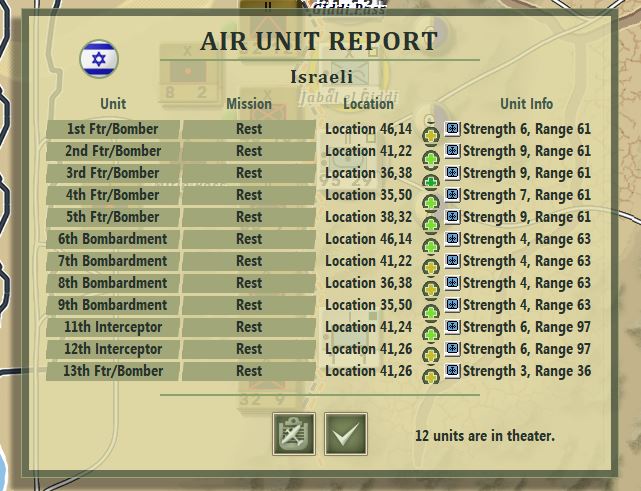Select the 2nd Ftr/Bomber unit button
This screenshot has width=641, height=491.
pyautogui.click(x=113, y=151)
